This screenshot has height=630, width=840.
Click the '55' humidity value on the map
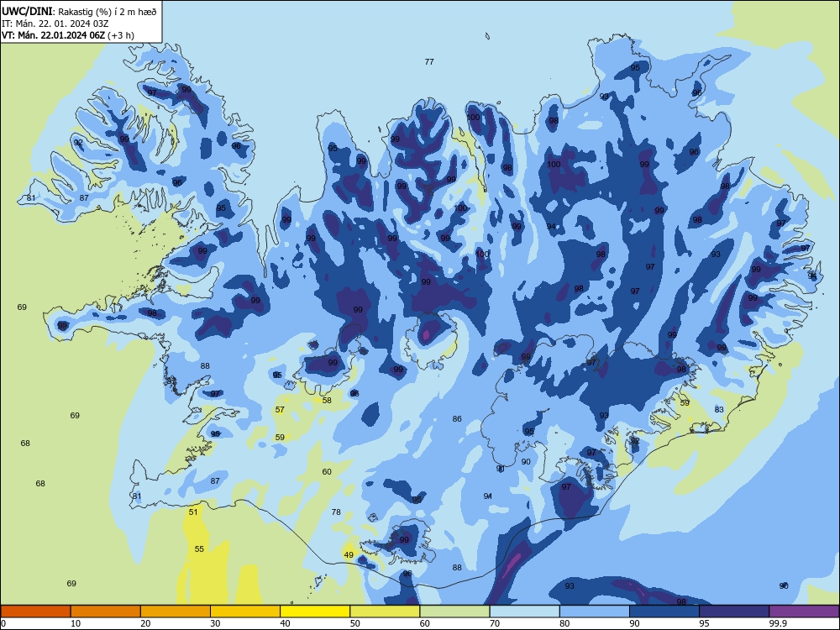tap(199, 549)
